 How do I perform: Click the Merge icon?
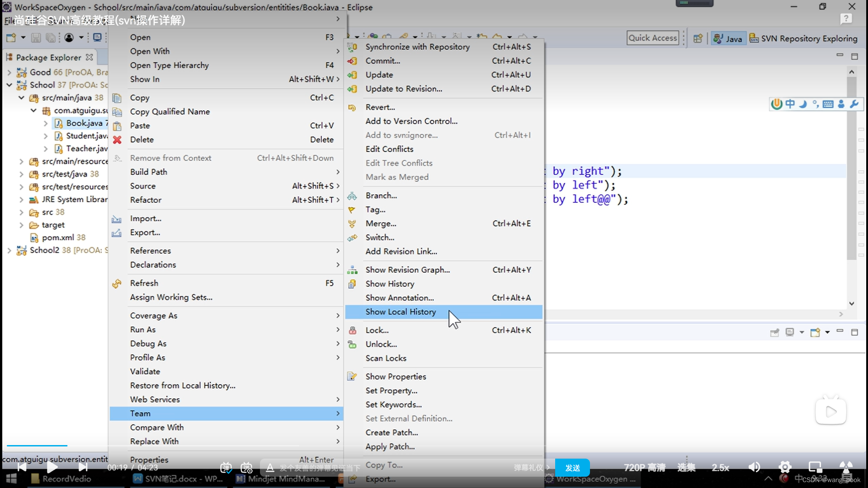[x=352, y=223]
